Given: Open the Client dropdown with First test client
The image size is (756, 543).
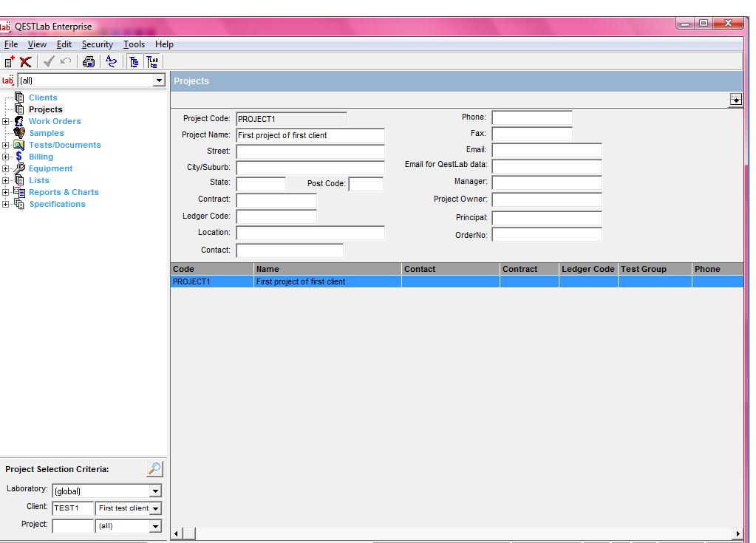Looking at the screenshot, I should tap(155, 508).
